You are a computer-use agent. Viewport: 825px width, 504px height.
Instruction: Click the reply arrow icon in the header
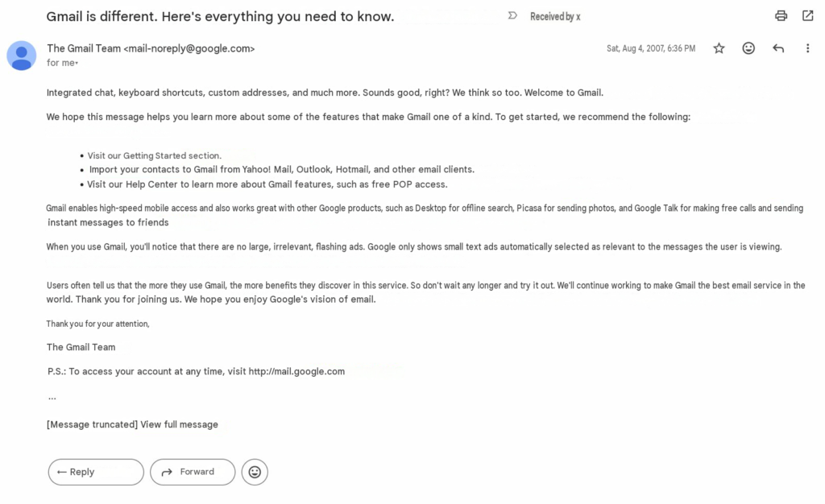coord(778,48)
